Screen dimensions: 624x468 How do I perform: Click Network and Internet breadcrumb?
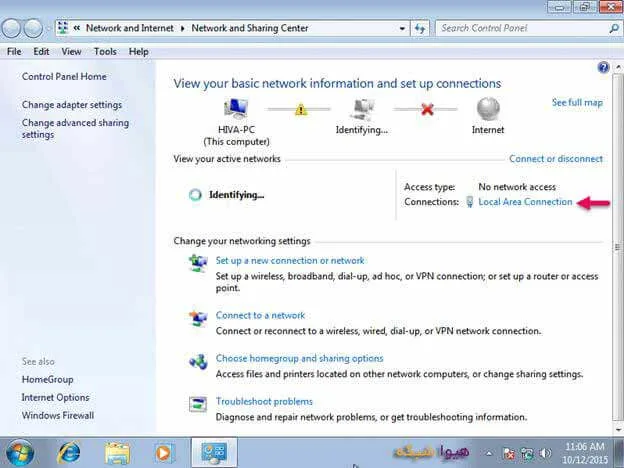130,28
